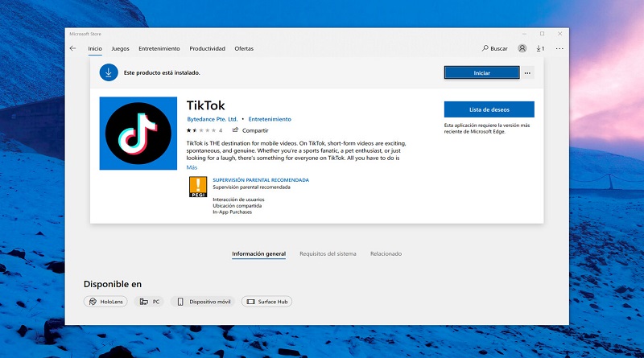
Task: Go back with the arrow icon
Action: coord(72,48)
